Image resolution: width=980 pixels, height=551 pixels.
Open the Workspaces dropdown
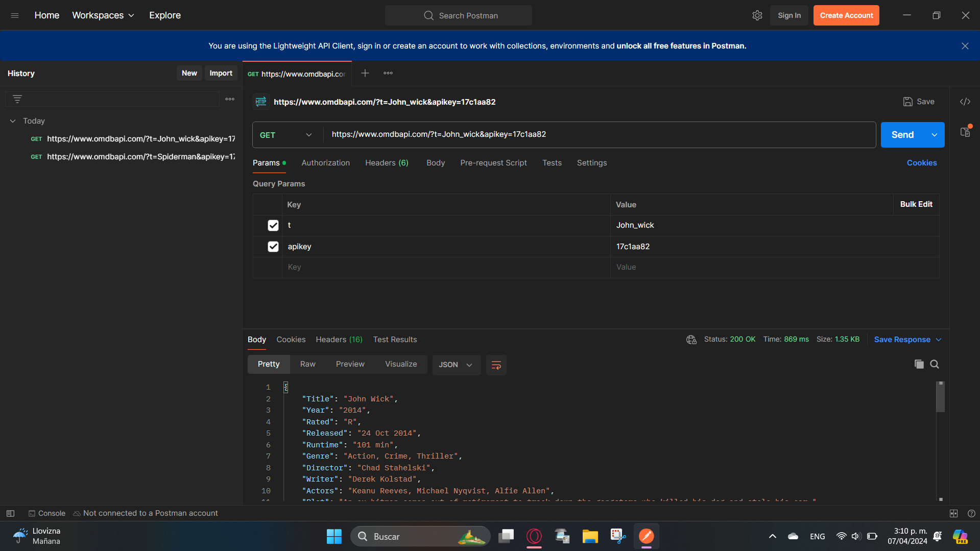(x=103, y=15)
